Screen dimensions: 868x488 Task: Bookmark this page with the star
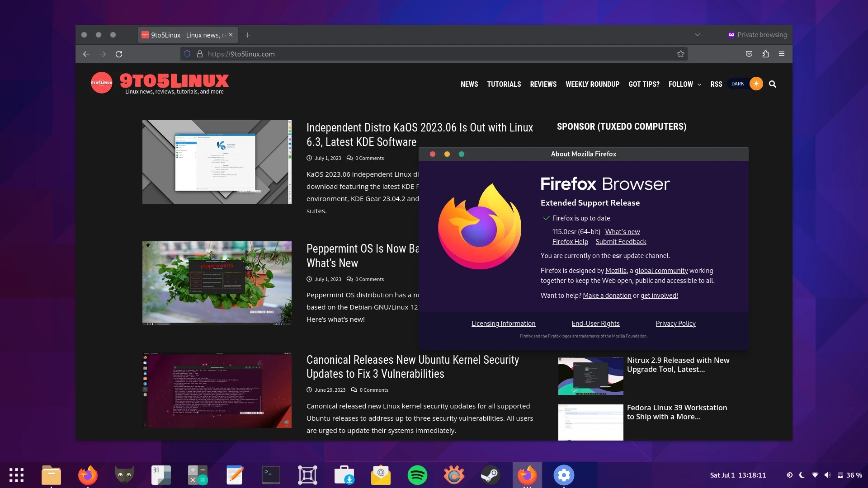point(681,54)
